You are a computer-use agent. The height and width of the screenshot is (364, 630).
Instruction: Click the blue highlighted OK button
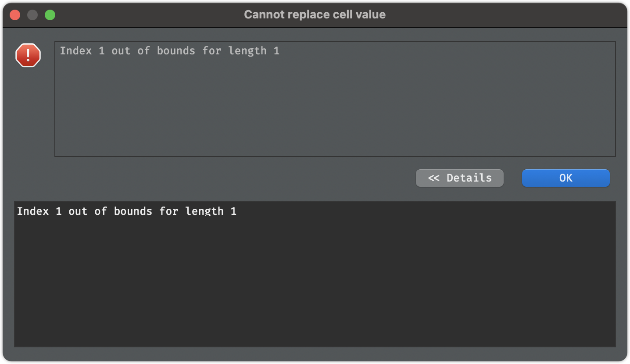pos(565,178)
